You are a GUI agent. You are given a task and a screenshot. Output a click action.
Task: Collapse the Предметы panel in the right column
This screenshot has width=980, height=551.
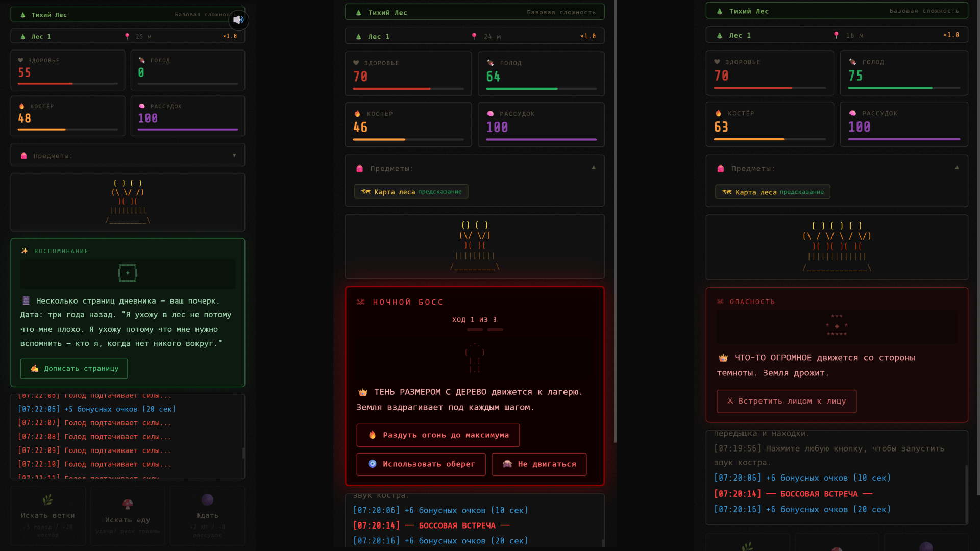pyautogui.click(x=958, y=167)
